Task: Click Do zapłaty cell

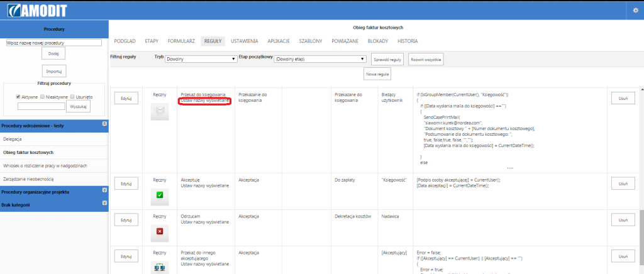Action: pos(345,180)
